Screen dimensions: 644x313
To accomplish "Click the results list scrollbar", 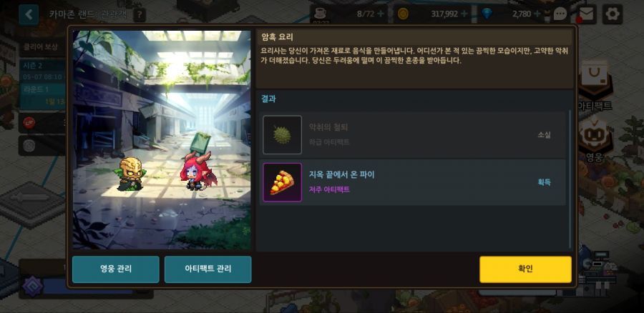I will tap(570, 179).
